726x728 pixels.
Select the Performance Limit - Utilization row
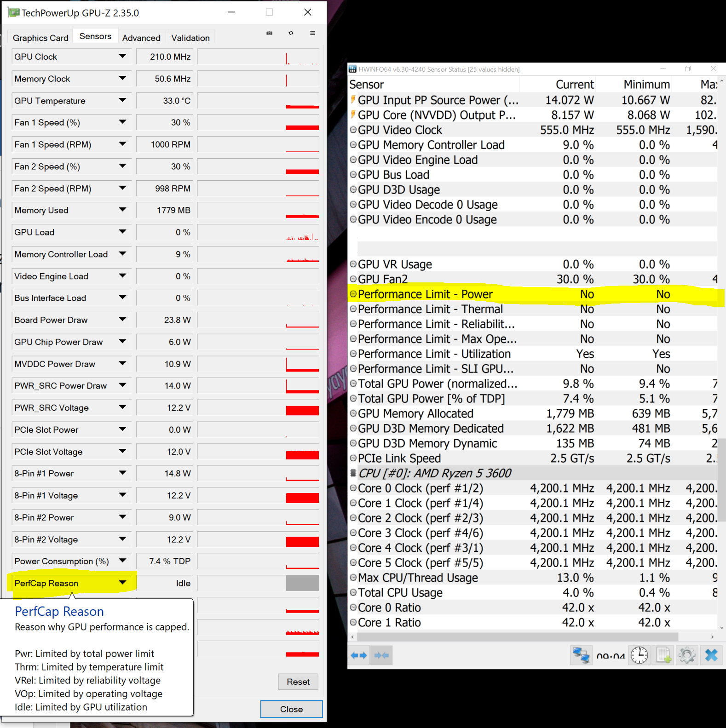pyautogui.click(x=533, y=354)
